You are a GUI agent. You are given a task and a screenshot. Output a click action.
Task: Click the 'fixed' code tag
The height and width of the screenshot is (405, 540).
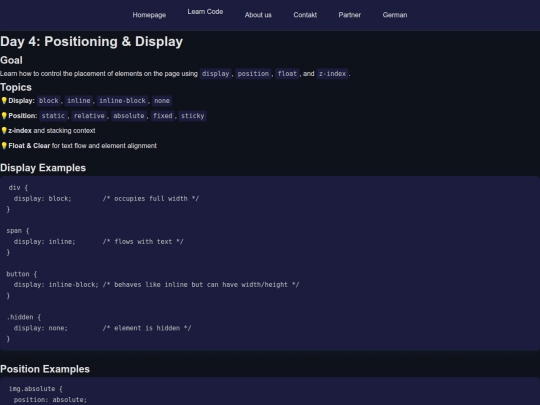click(163, 116)
